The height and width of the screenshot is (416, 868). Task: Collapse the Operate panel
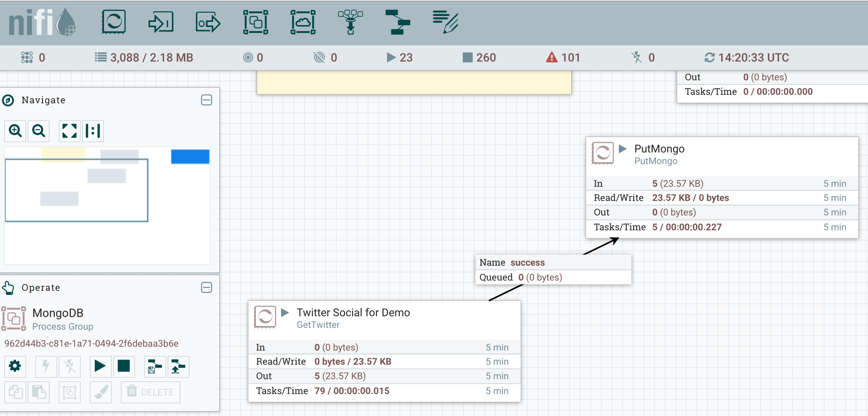pos(206,287)
